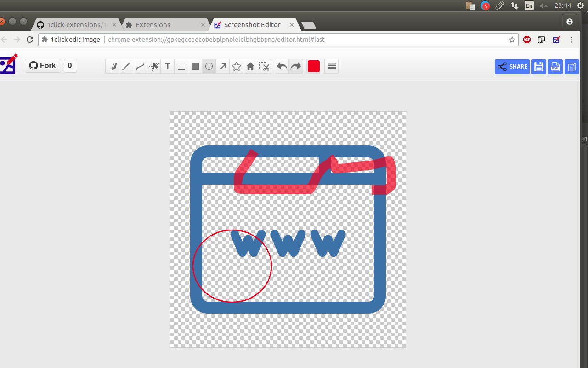This screenshot has width=588, height=368.
Task: Redo the undone action
Action: [x=296, y=67]
